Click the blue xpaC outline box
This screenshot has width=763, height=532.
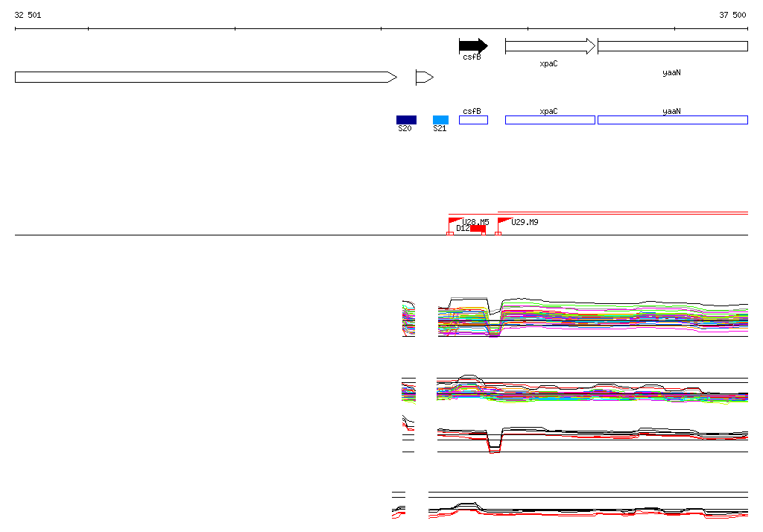(550, 120)
